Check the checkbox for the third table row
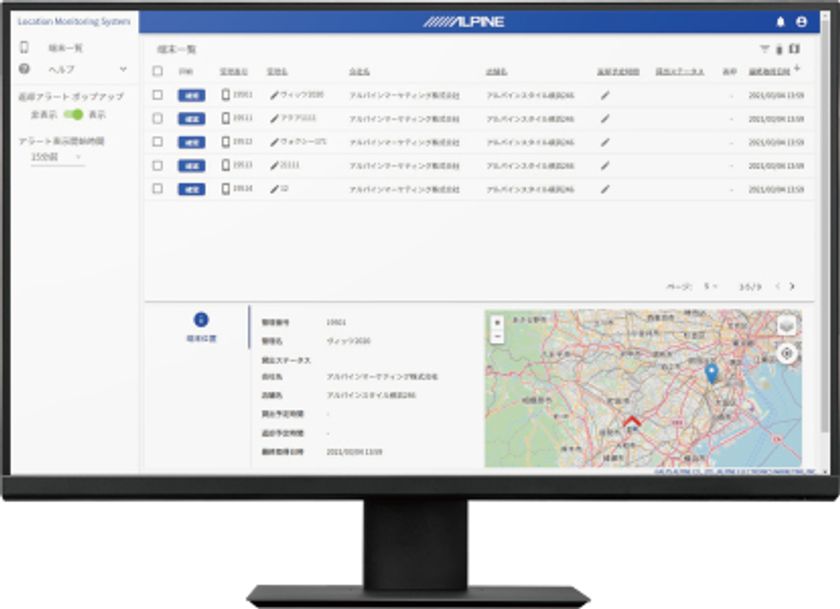The image size is (840, 609). 158,142
